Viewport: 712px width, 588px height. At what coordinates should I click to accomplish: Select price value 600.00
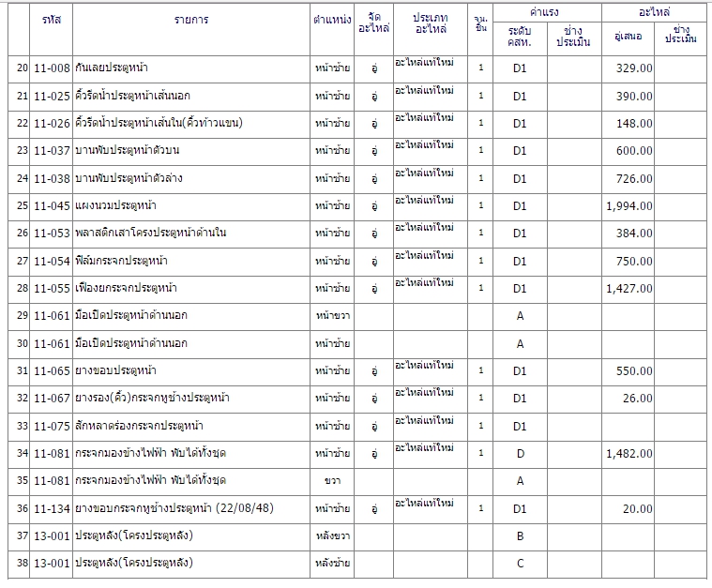click(634, 151)
